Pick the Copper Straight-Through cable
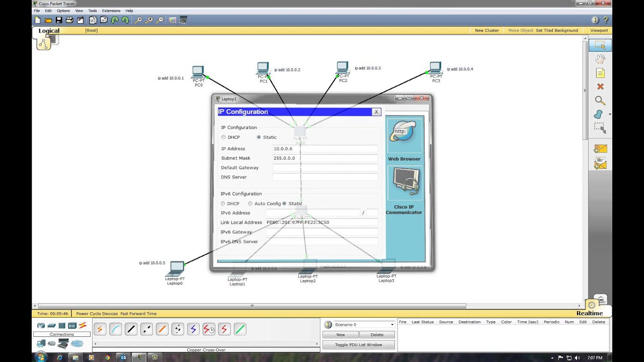The image size is (644, 362). coord(131,329)
